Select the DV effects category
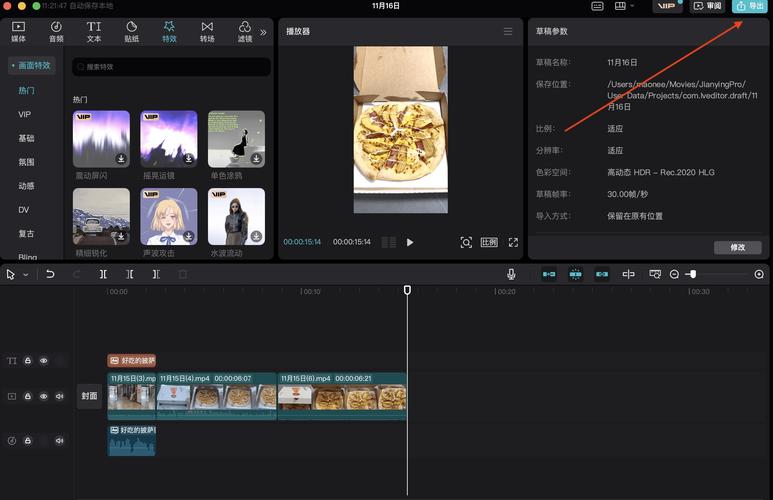This screenshot has height=500, width=773. pyautogui.click(x=24, y=210)
